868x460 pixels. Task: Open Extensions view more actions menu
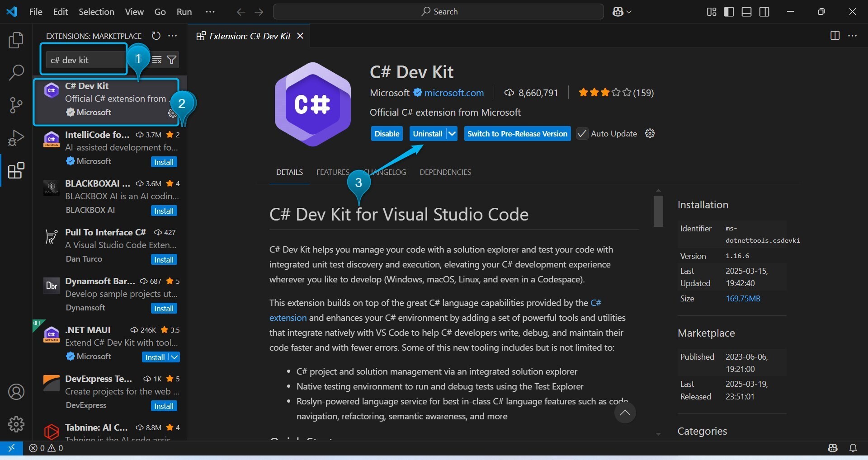(173, 36)
